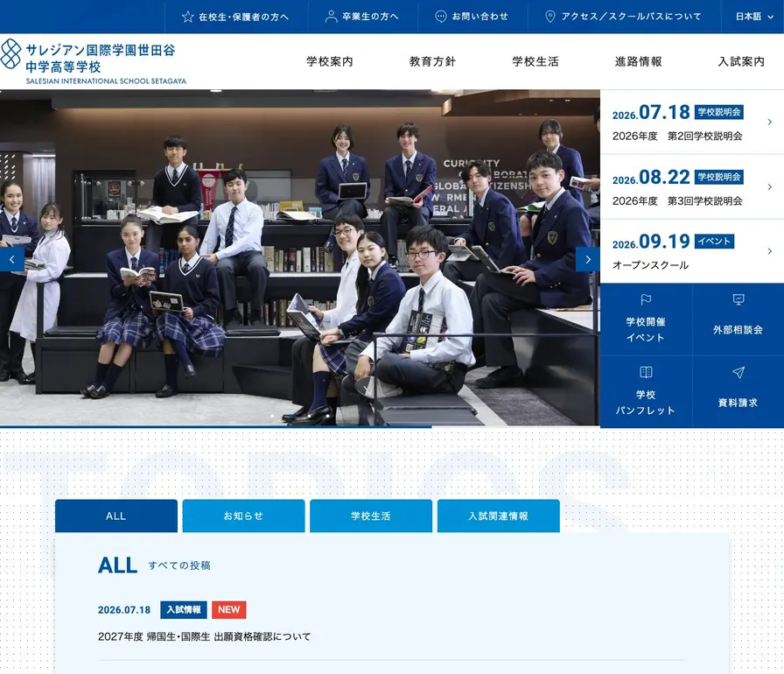The width and height of the screenshot is (784, 674).
Task: Click the 2026.07.18 news post date
Action: tap(124, 610)
